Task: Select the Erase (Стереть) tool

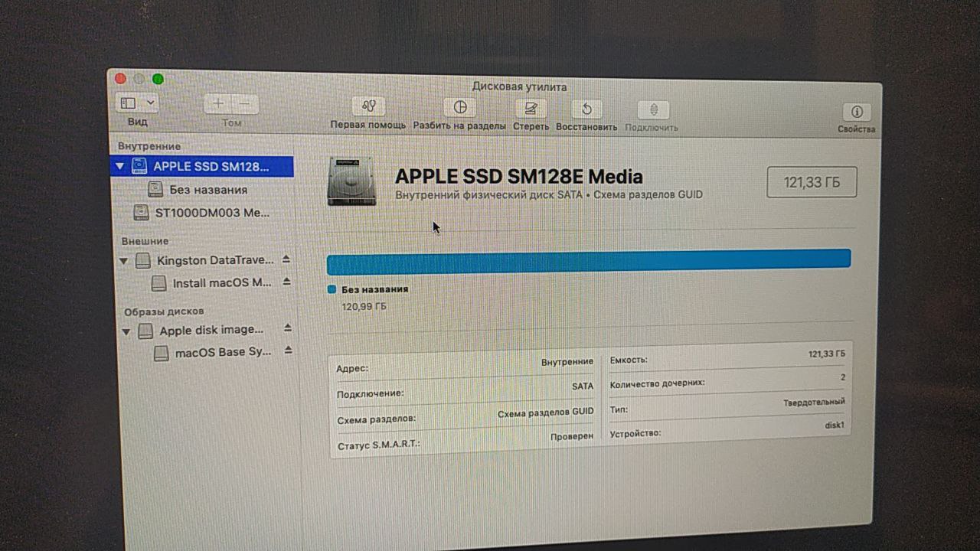Action: 531,109
